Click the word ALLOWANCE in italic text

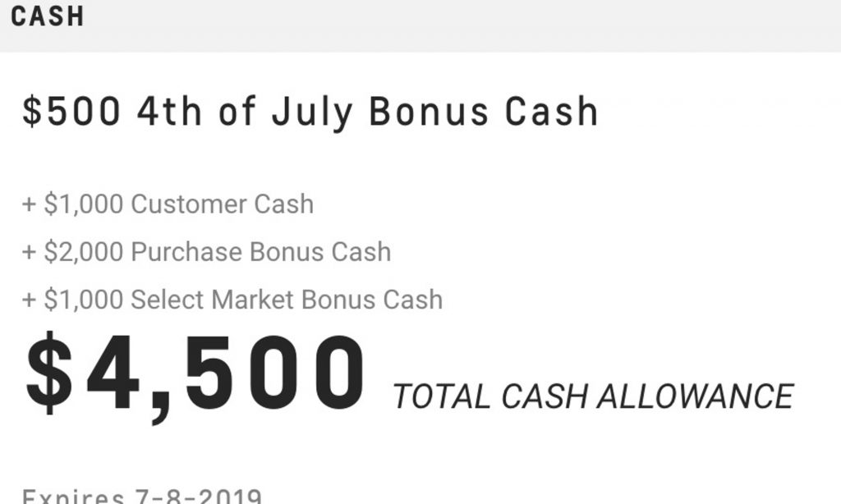click(x=695, y=396)
